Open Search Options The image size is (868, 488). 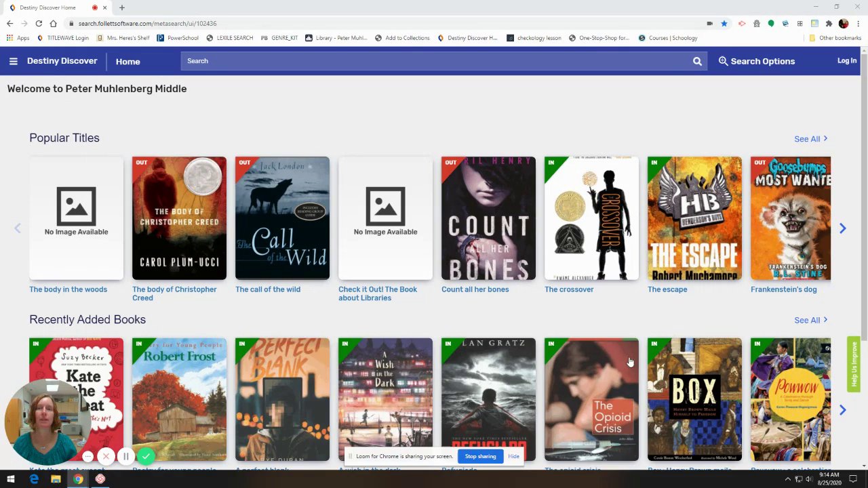pos(756,61)
